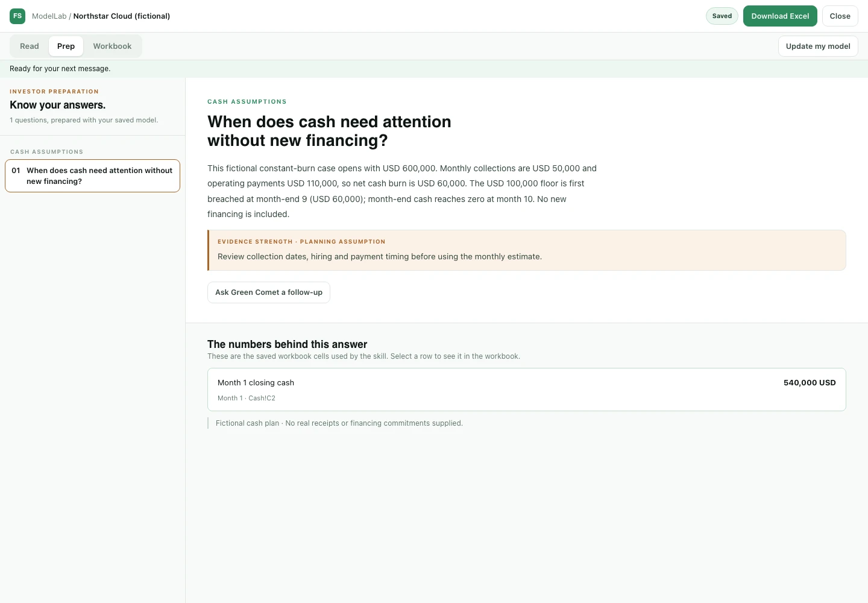Click the ModelLab breadcrumb

49,16
